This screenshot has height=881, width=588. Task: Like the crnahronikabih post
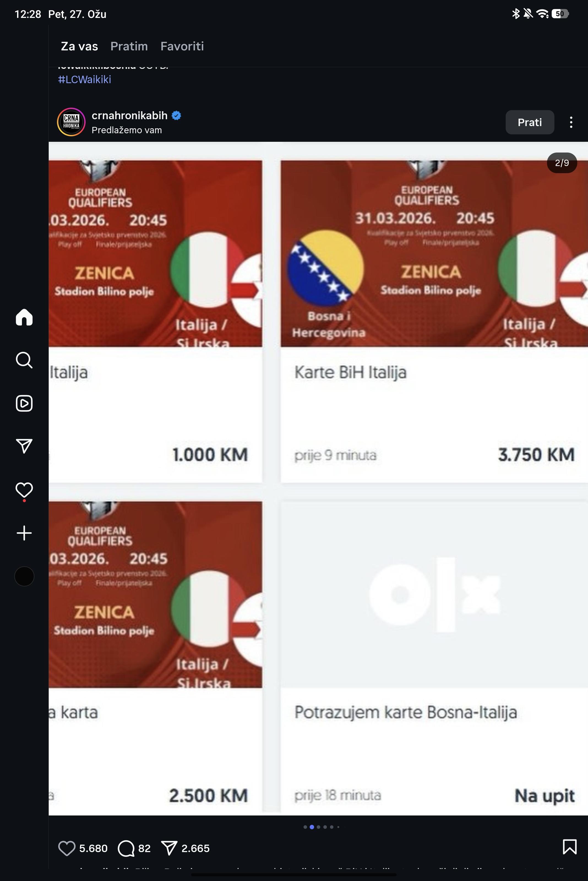point(67,848)
